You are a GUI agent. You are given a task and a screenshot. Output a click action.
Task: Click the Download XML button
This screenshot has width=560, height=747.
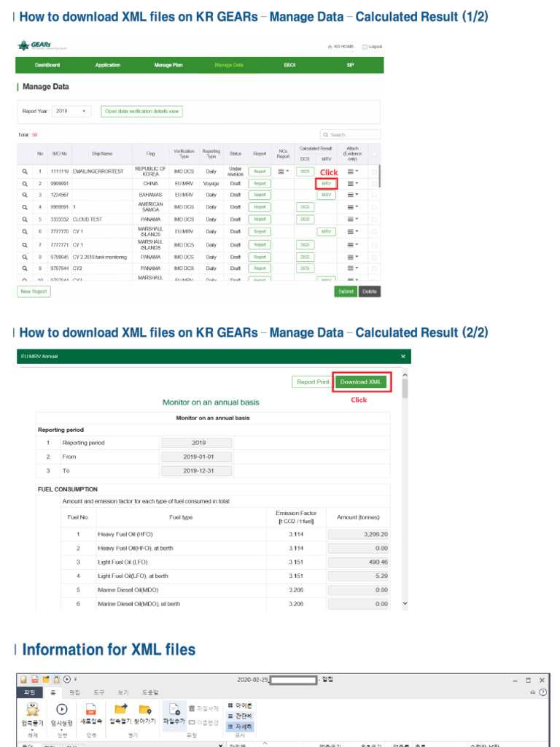click(x=360, y=382)
